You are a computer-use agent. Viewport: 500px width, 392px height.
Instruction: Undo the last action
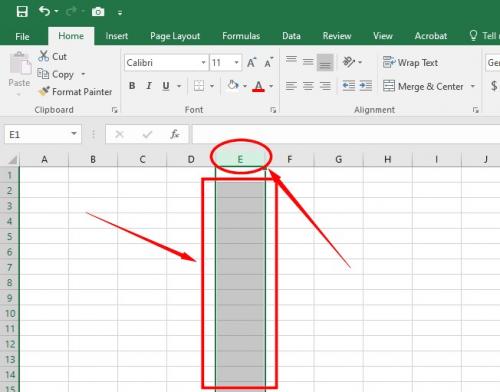click(x=44, y=11)
